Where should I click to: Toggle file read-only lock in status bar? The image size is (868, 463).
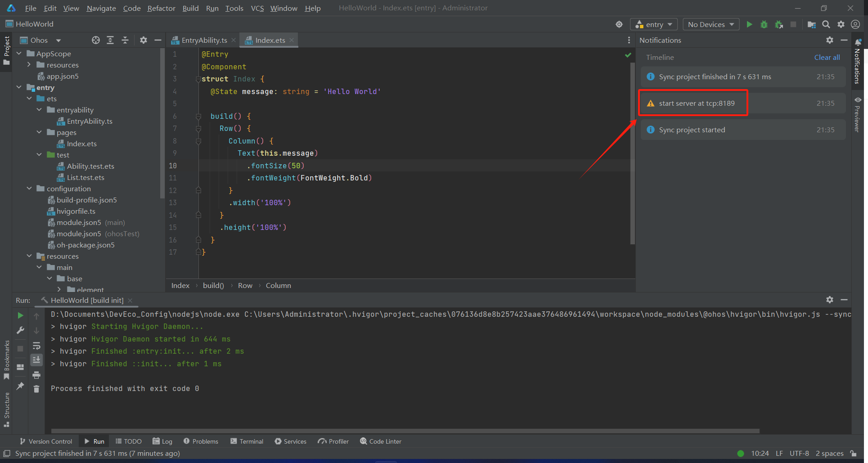tap(853, 453)
